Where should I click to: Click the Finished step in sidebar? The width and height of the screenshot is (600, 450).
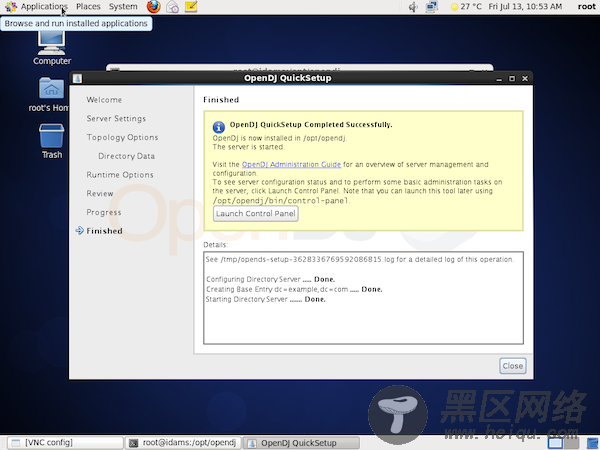click(x=104, y=231)
